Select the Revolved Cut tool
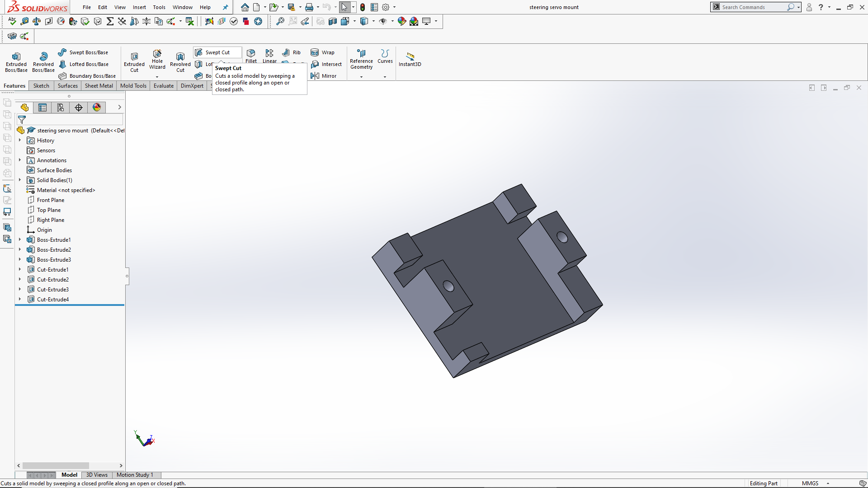Screen dimensions: 868x488 pos(180,61)
